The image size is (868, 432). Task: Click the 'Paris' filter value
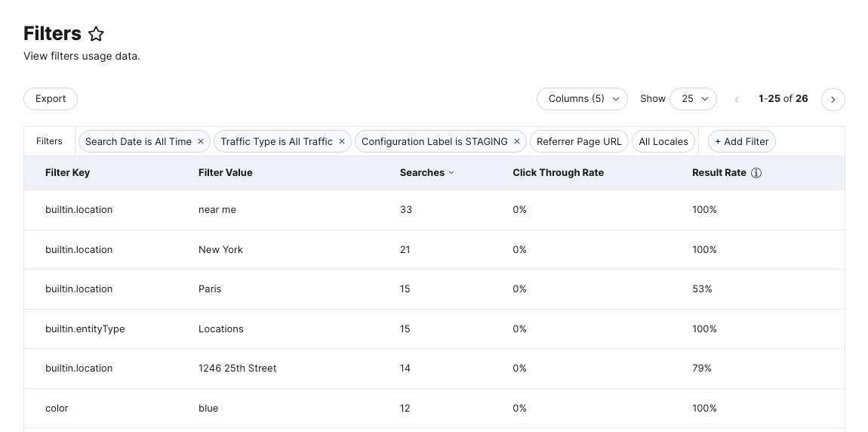210,289
